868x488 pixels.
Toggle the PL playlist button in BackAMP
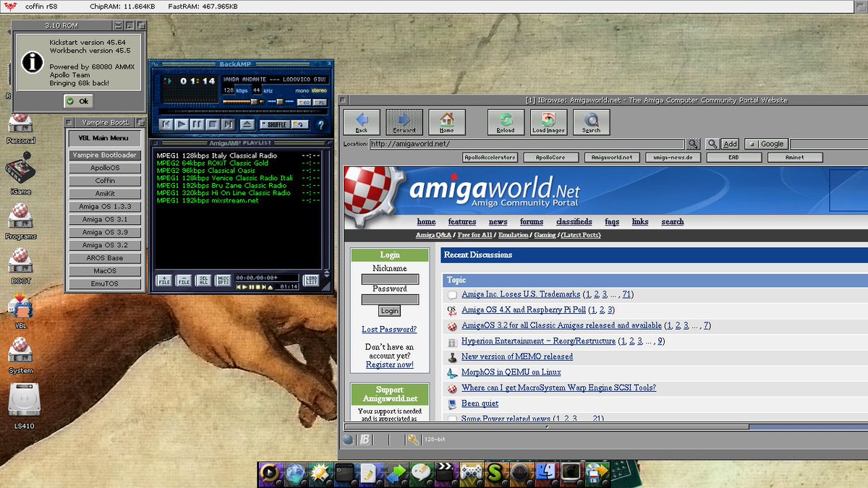click(319, 102)
